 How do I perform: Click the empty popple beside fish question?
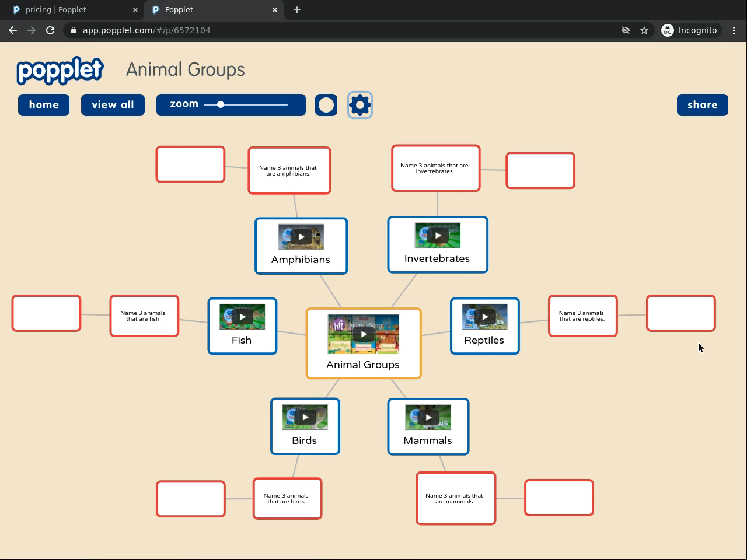[46, 313]
